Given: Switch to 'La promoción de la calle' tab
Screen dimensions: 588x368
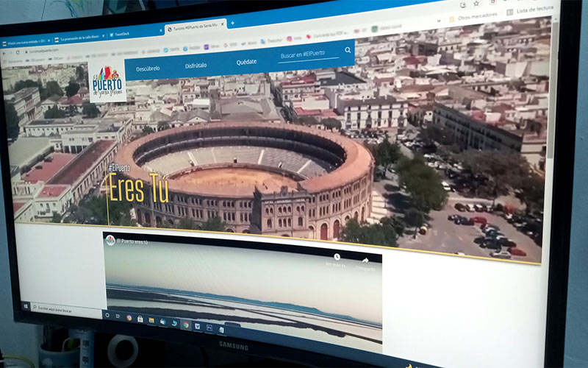Looking at the screenshot, I should [x=79, y=38].
